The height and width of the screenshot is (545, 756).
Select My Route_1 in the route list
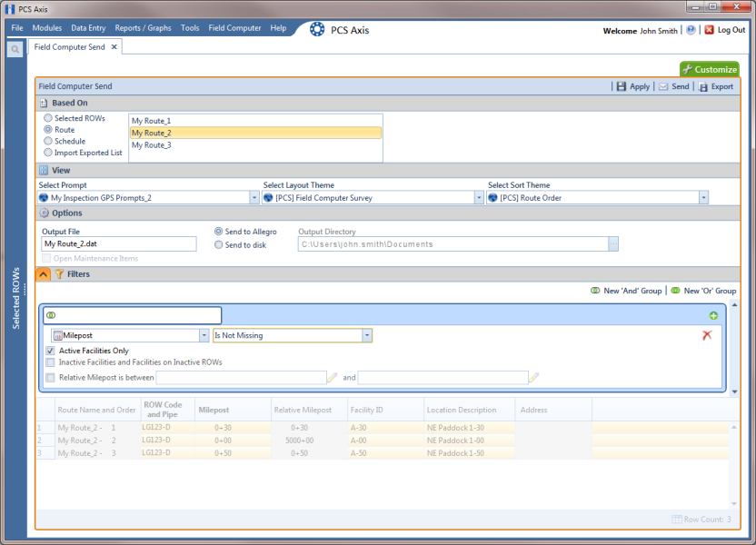[x=255, y=121]
